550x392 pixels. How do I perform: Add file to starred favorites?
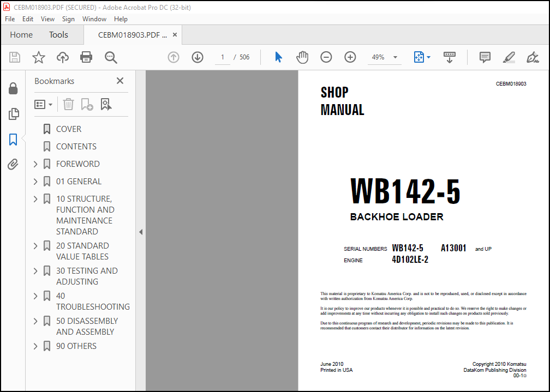click(x=39, y=57)
